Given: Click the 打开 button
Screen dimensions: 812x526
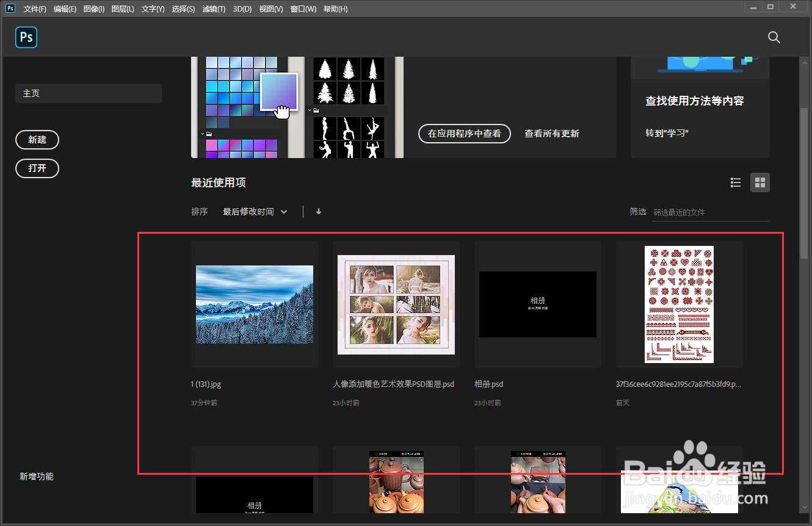Looking at the screenshot, I should (37, 168).
